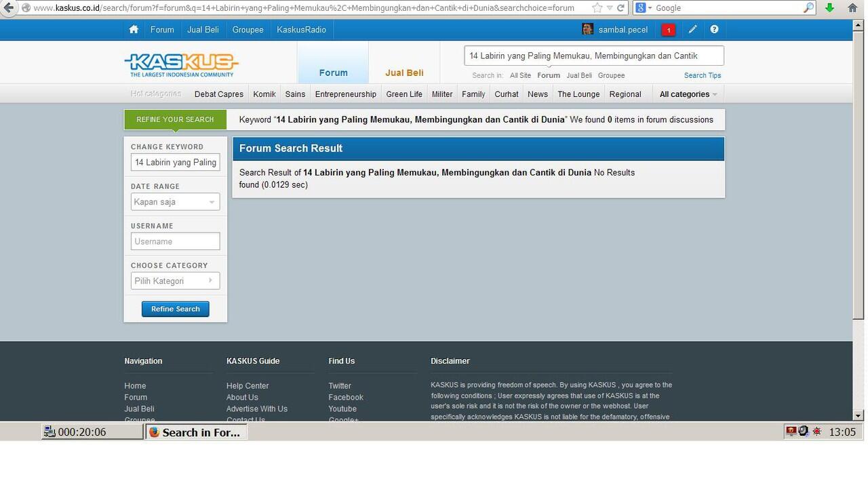Viewport: 868px width, 490px height.
Task: Go to Kaskus home via house icon
Action: click(x=134, y=30)
